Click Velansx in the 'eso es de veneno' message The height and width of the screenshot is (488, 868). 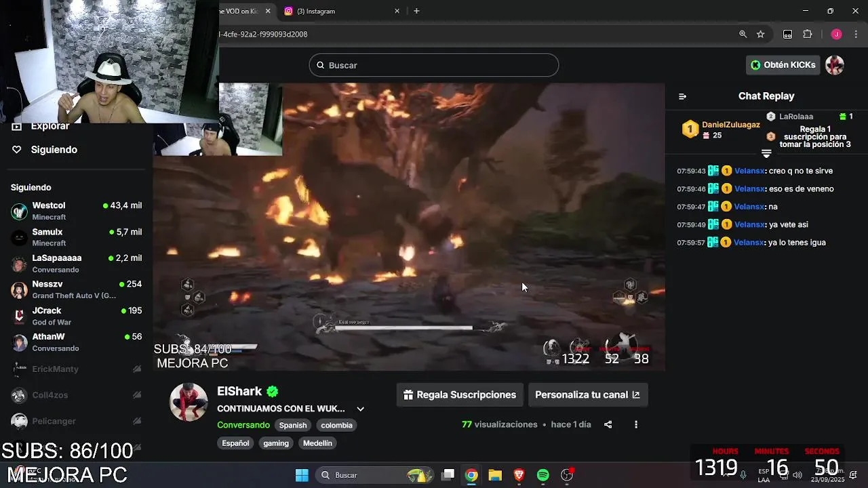(x=749, y=189)
